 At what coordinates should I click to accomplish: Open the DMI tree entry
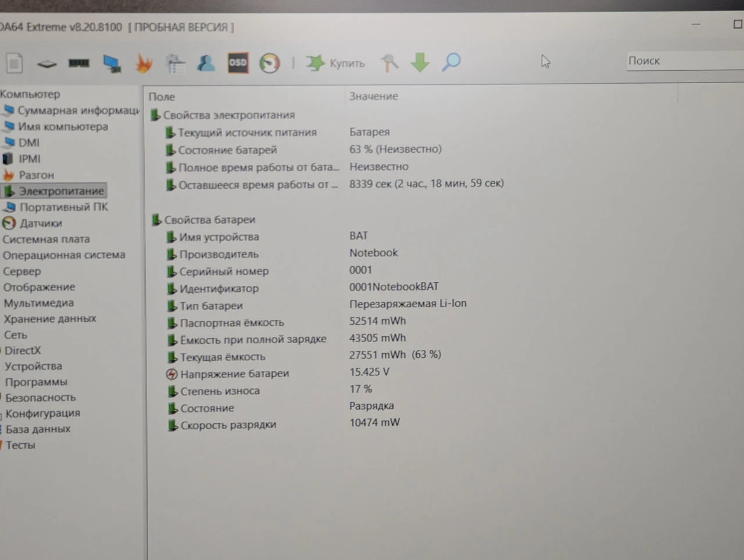click(x=22, y=142)
